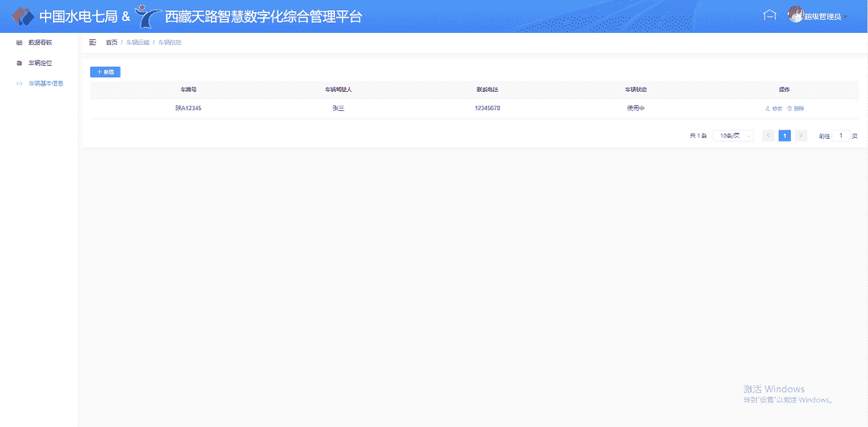Open the 数据看板 menu item
Screen dimensions: 868x427
pos(40,42)
